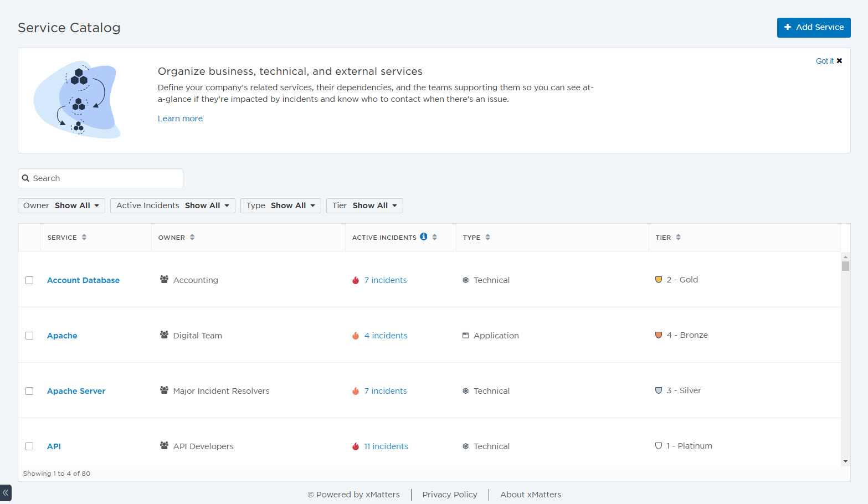Image resolution: width=868 pixels, height=504 pixels.
Task: Click the Service column sort arrows
Action: coord(84,237)
